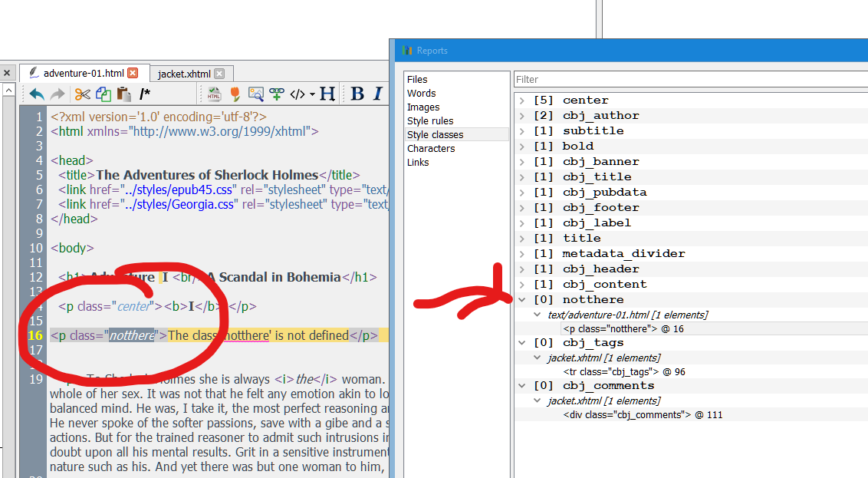Close the adventure-01.html tab
The height and width of the screenshot is (478, 868).
pos(133,73)
